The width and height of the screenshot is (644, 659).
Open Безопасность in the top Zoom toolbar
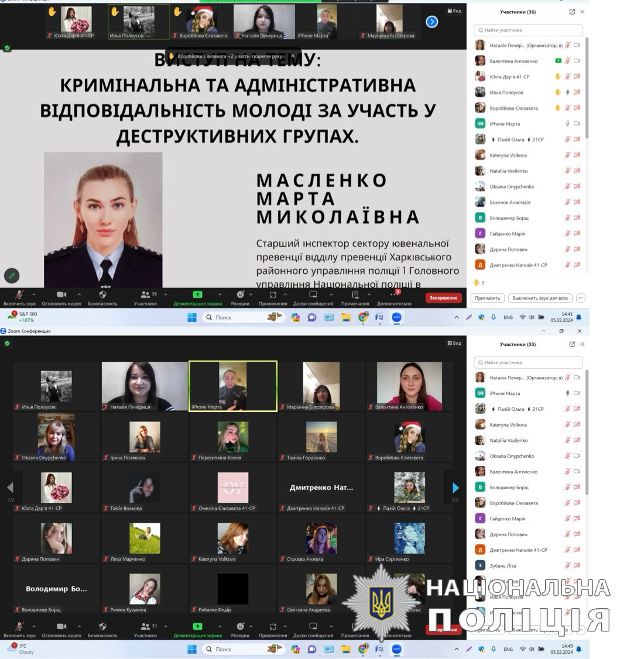(102, 297)
